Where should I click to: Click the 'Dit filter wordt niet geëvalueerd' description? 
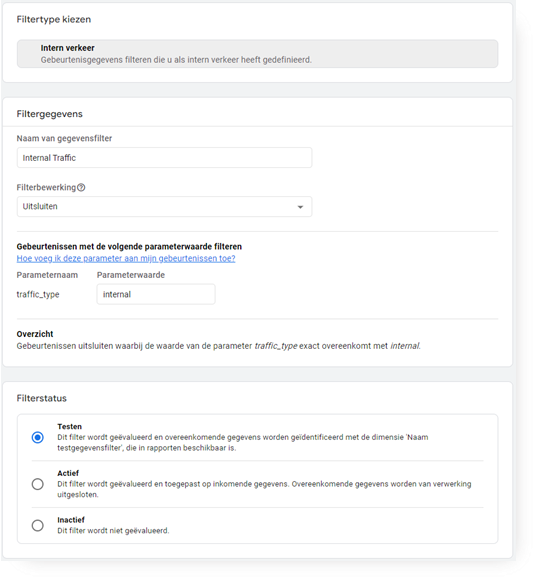pyautogui.click(x=113, y=531)
